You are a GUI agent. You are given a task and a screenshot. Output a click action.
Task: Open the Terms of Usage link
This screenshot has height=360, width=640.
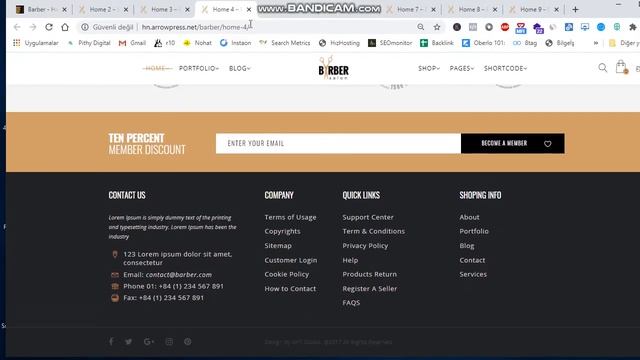pos(290,217)
